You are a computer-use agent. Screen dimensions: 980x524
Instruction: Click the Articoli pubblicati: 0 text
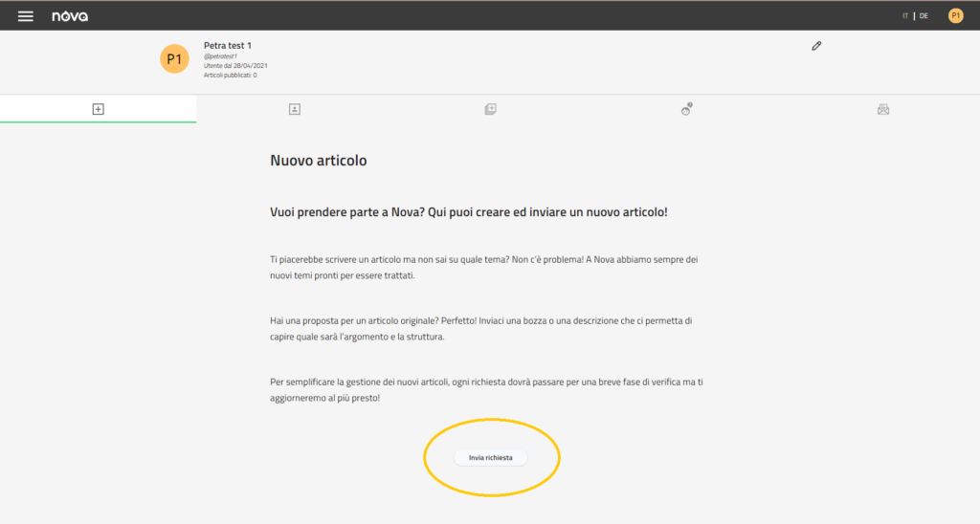coord(230,75)
